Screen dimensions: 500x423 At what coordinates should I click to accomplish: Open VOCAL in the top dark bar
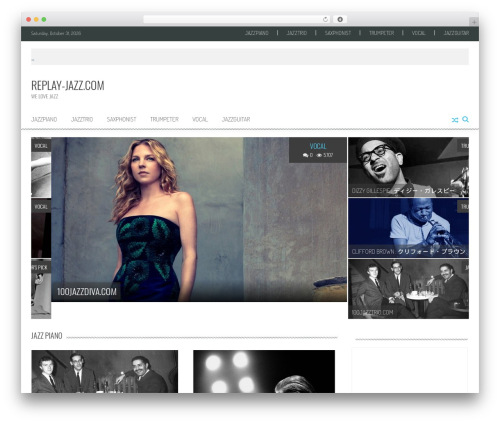(418, 33)
